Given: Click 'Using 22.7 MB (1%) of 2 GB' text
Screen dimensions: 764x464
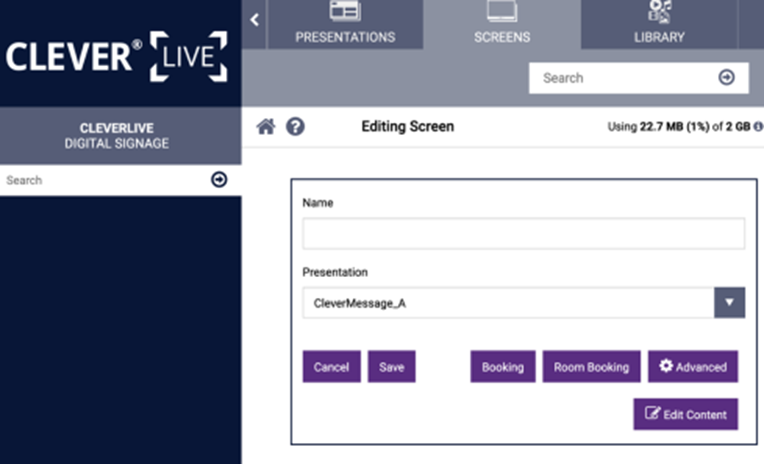Looking at the screenshot, I should (x=679, y=127).
